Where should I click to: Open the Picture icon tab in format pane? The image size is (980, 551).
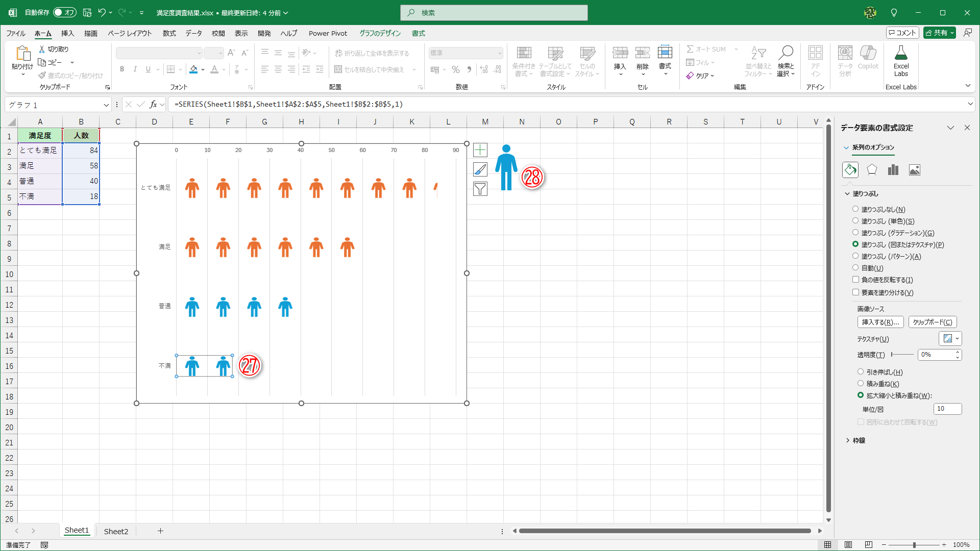(x=914, y=170)
